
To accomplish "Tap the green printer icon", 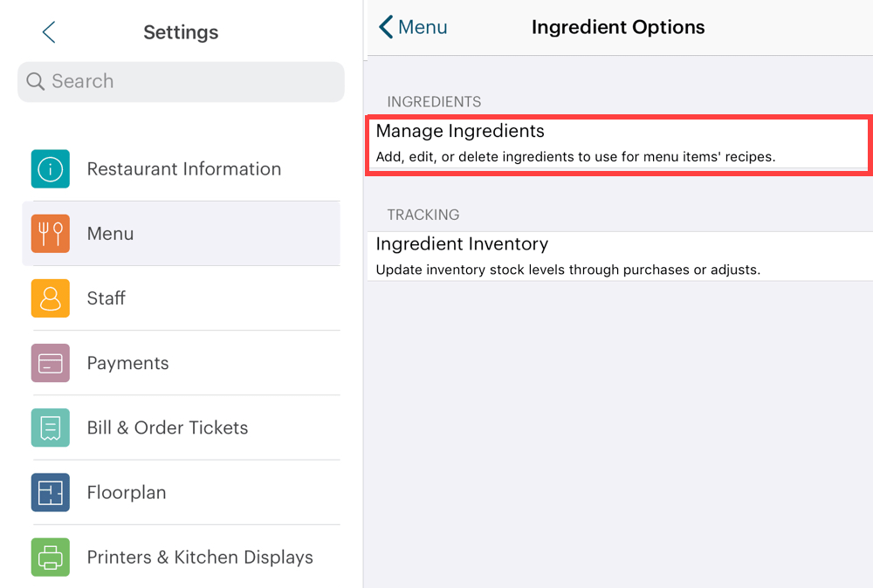I will [50, 557].
